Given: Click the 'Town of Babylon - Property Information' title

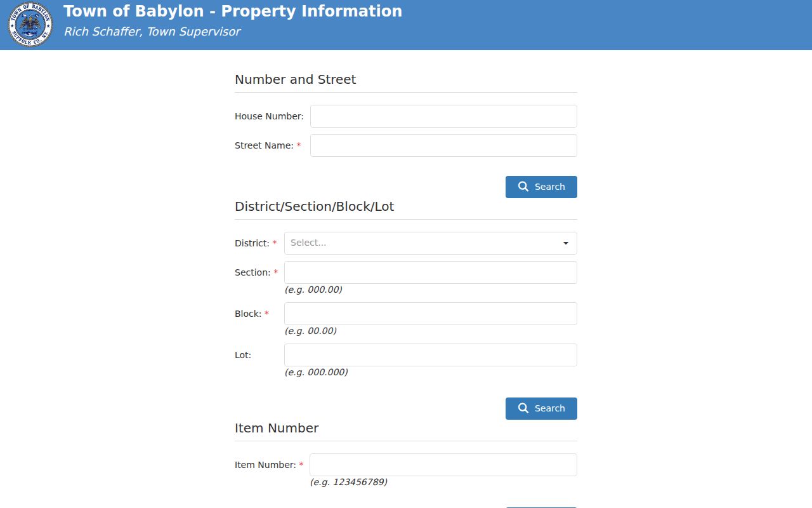Looking at the screenshot, I should coord(233,11).
